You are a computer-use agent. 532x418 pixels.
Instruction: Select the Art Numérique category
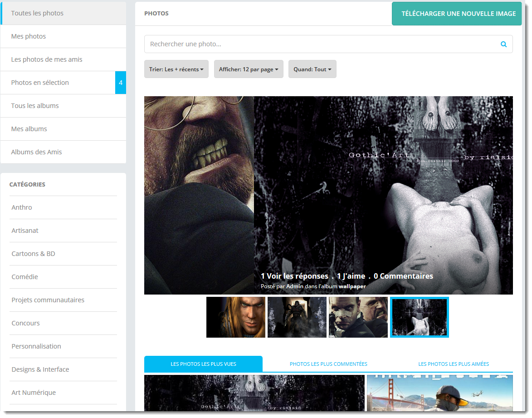(63, 392)
